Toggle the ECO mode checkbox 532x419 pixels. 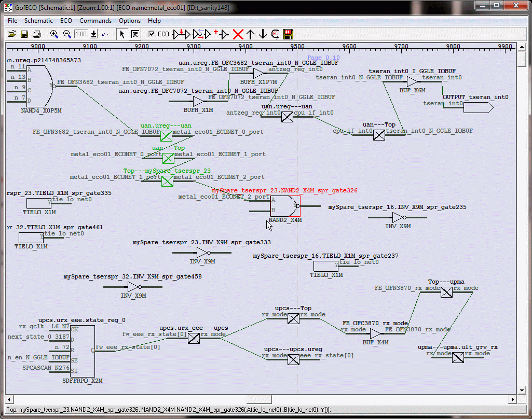point(152,34)
